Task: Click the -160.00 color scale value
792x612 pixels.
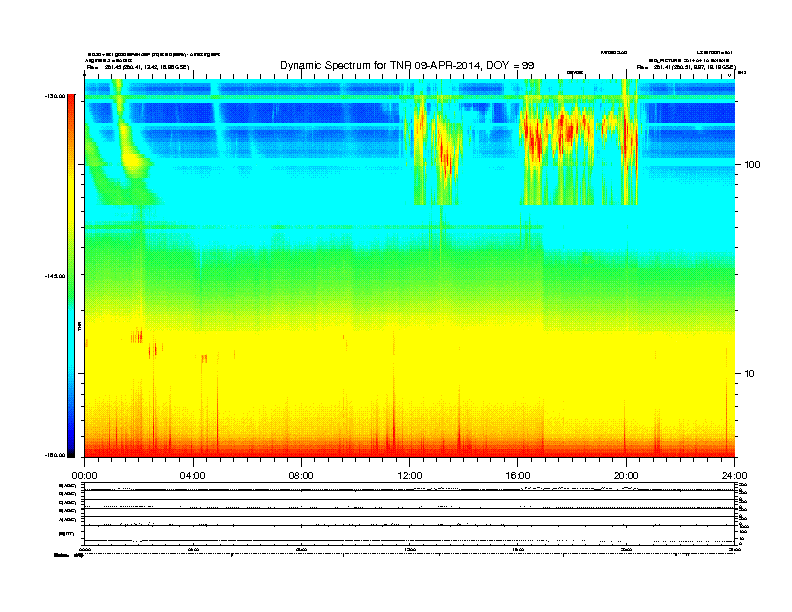Action: [x=55, y=455]
